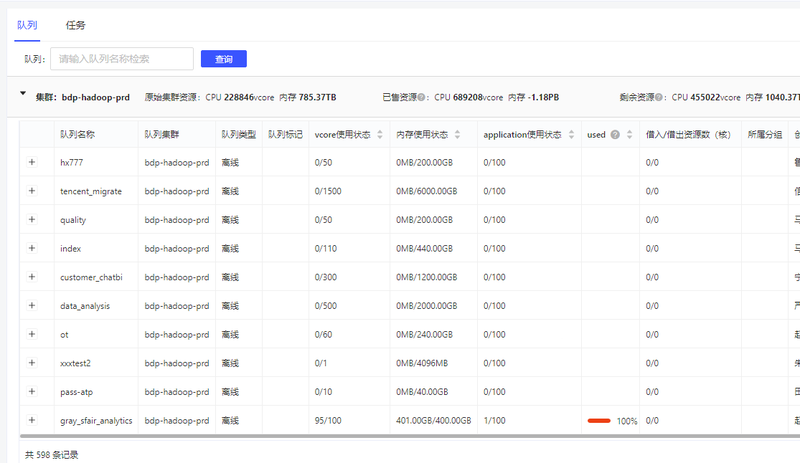
Task: Click sort arrows beside used column
Action: (x=630, y=134)
